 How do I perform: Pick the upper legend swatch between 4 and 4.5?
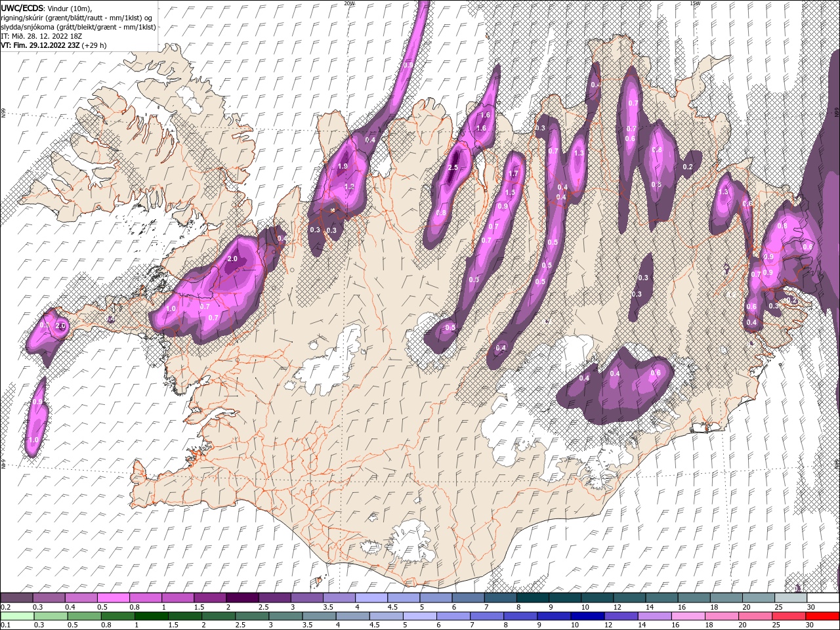[371, 598]
